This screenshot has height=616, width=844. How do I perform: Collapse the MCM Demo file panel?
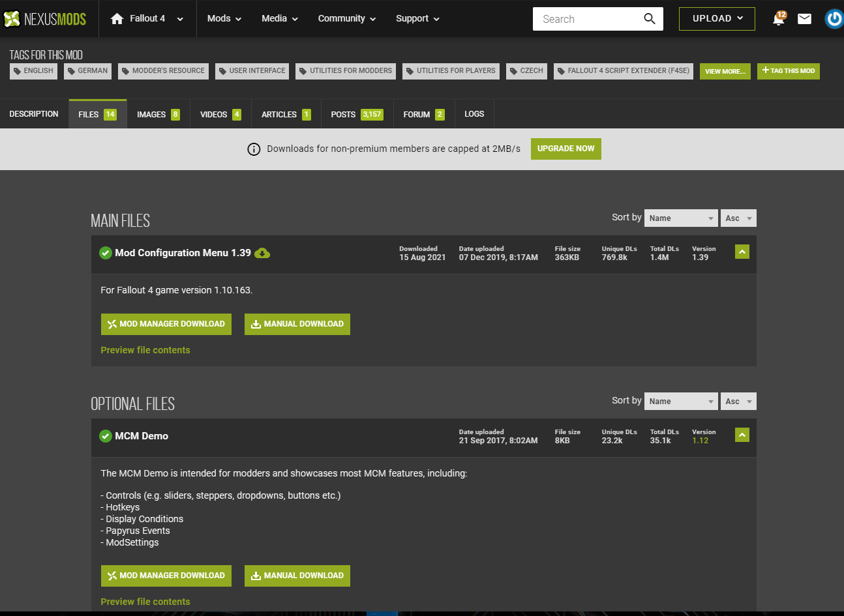tap(742, 435)
